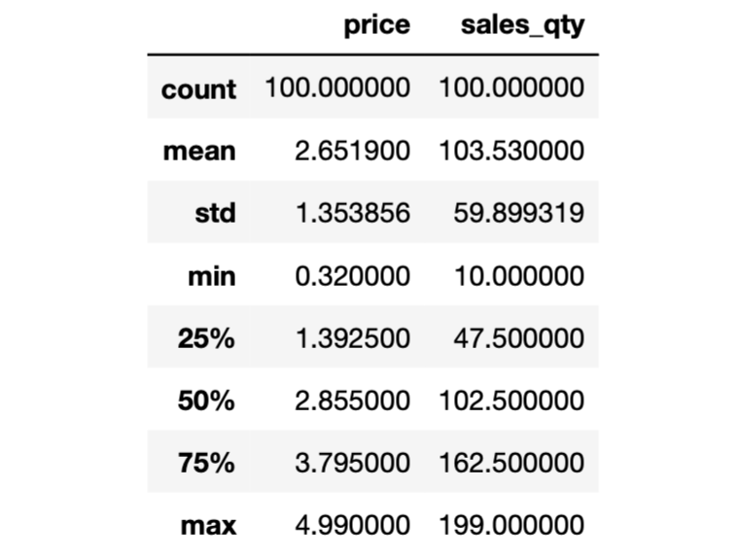Image resolution: width=739 pixels, height=560 pixels.
Task: Click price median value 2.855000
Action: [x=353, y=401]
